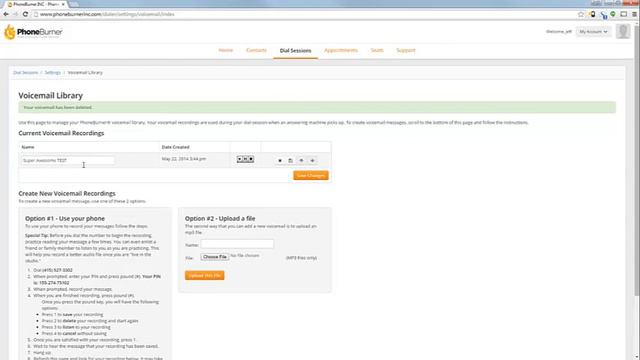Open the Home tab
The height and width of the screenshot is (360, 640).
[226, 50]
